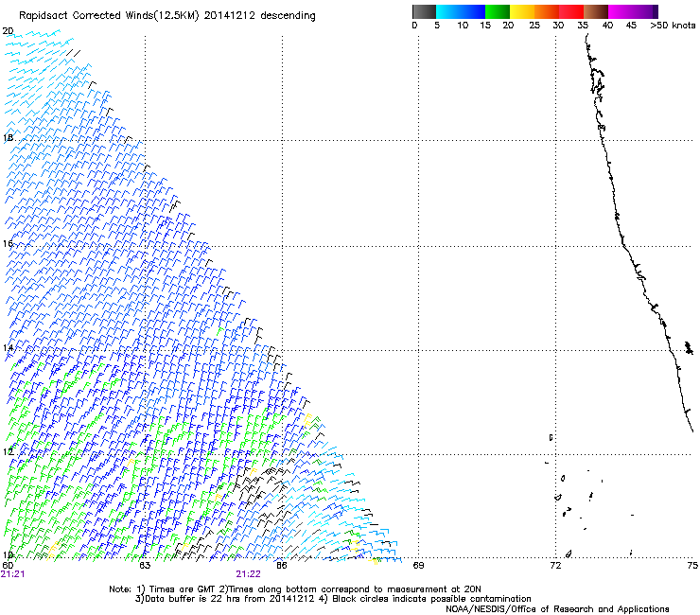Pick the brown 35-40 knots legend swatch
The height and width of the screenshot is (615, 700).
tap(596, 11)
